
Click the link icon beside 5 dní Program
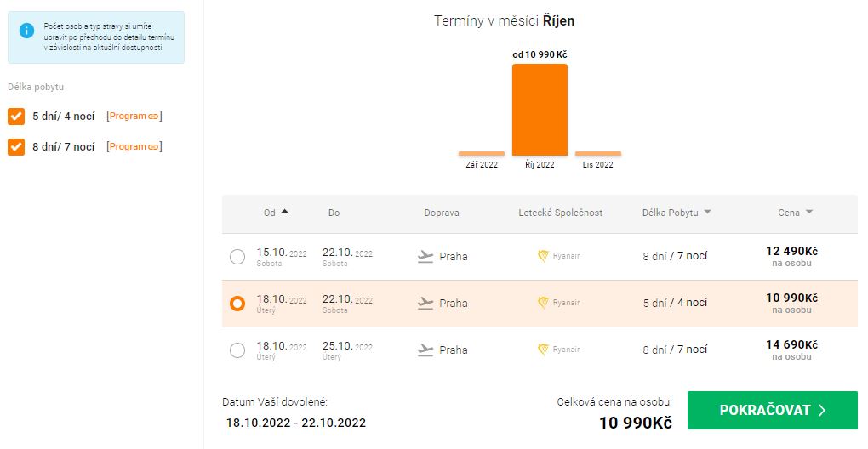coord(153,117)
